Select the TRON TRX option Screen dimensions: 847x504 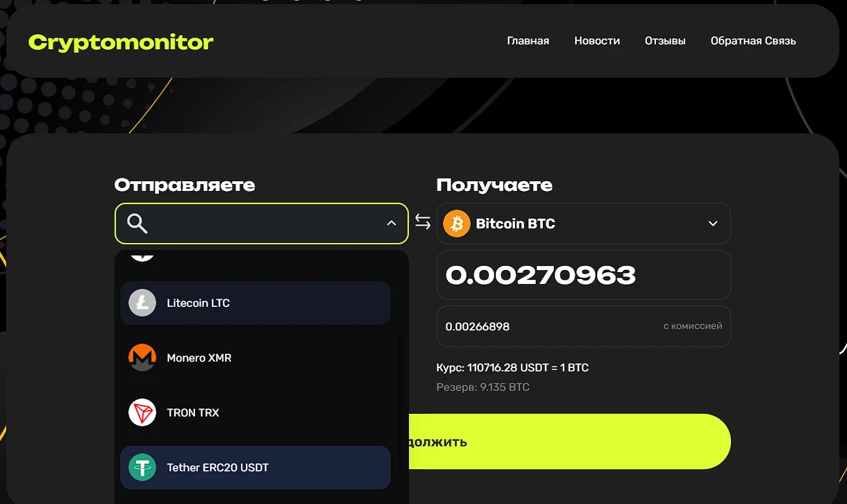pos(255,412)
